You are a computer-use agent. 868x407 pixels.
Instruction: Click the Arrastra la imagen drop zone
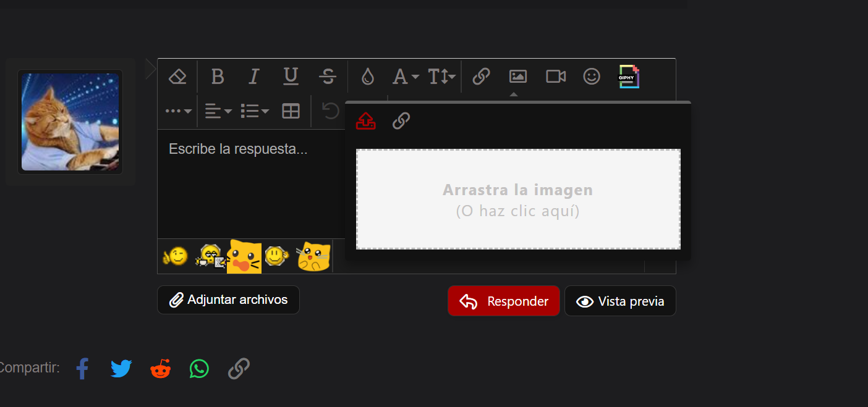point(518,199)
